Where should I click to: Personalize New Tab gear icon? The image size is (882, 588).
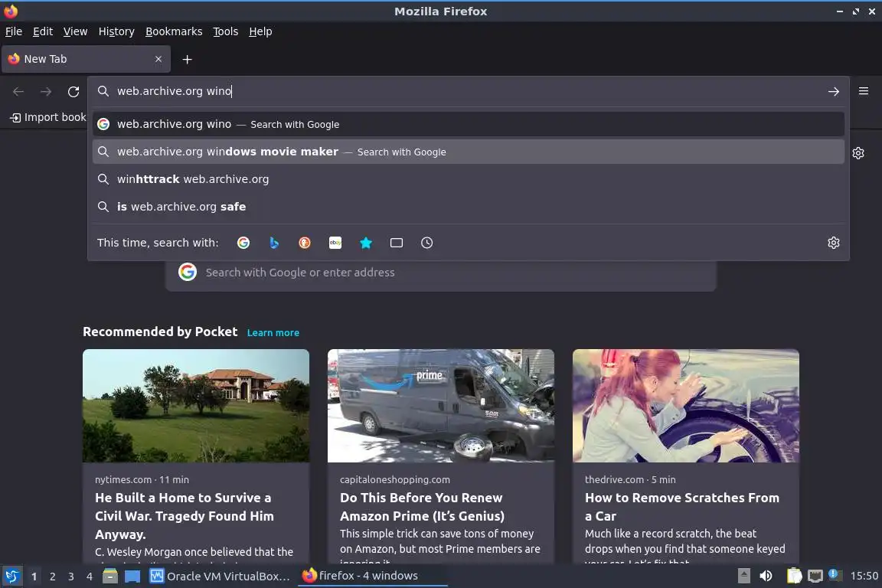pos(857,153)
